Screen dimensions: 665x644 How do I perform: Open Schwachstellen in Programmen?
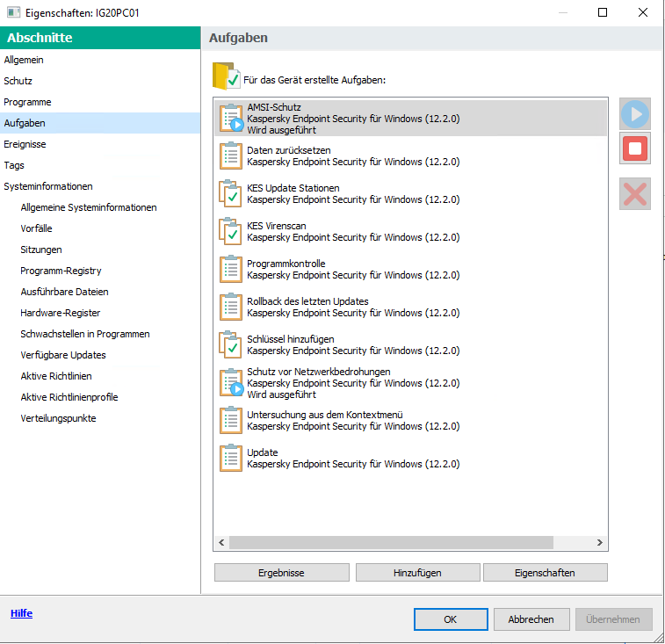[x=85, y=334]
